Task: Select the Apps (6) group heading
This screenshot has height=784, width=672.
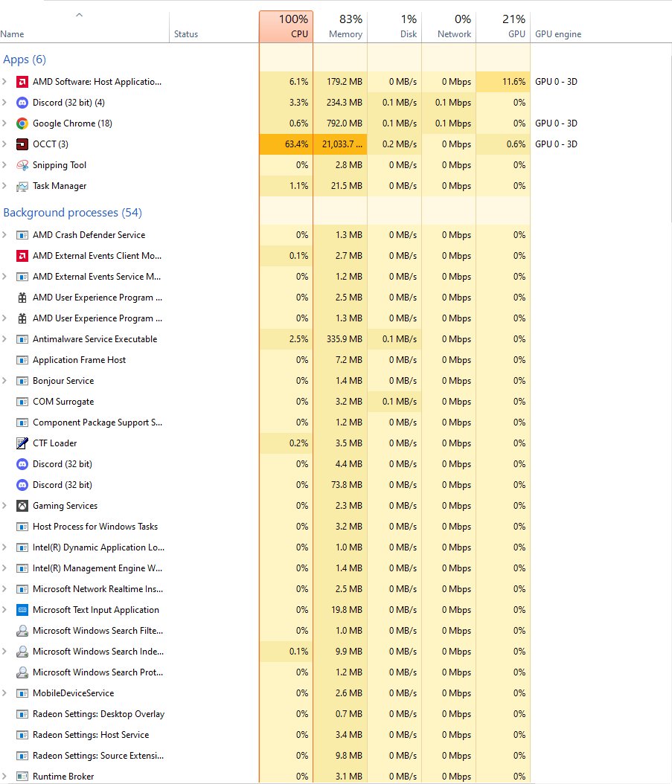Action: point(25,60)
